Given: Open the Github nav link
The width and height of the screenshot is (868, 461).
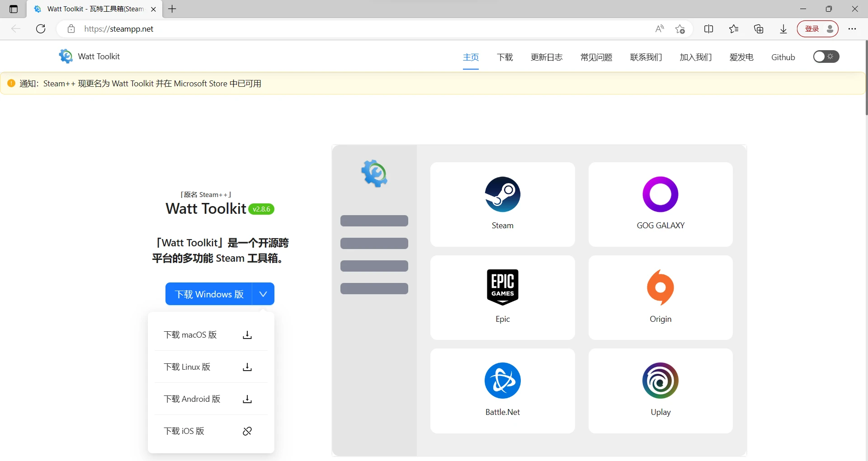Looking at the screenshot, I should click(x=783, y=57).
